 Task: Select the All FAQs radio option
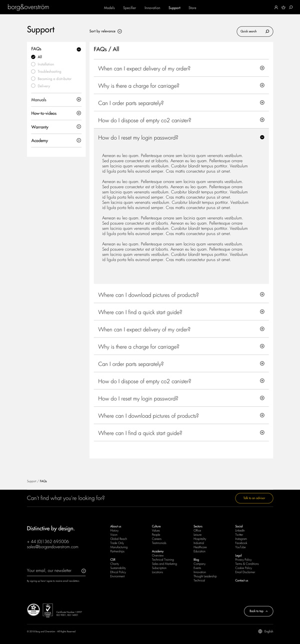(33, 57)
